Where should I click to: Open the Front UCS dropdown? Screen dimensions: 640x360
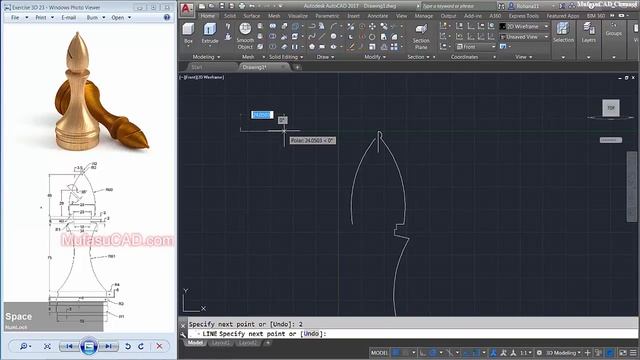tap(476, 47)
